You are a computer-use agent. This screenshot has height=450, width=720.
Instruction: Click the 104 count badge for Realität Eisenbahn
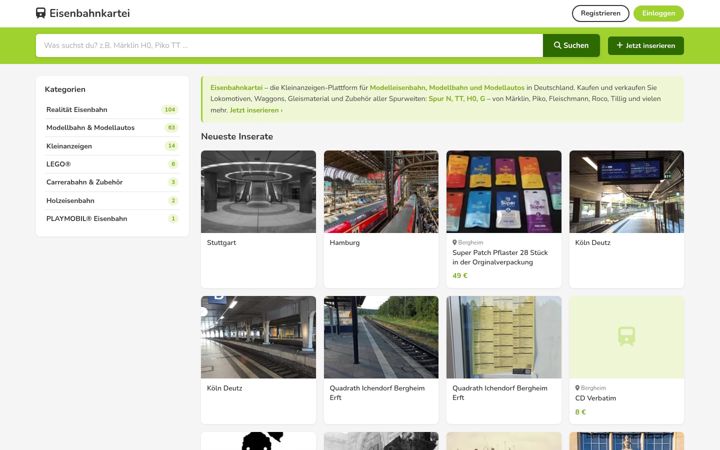[x=170, y=110]
